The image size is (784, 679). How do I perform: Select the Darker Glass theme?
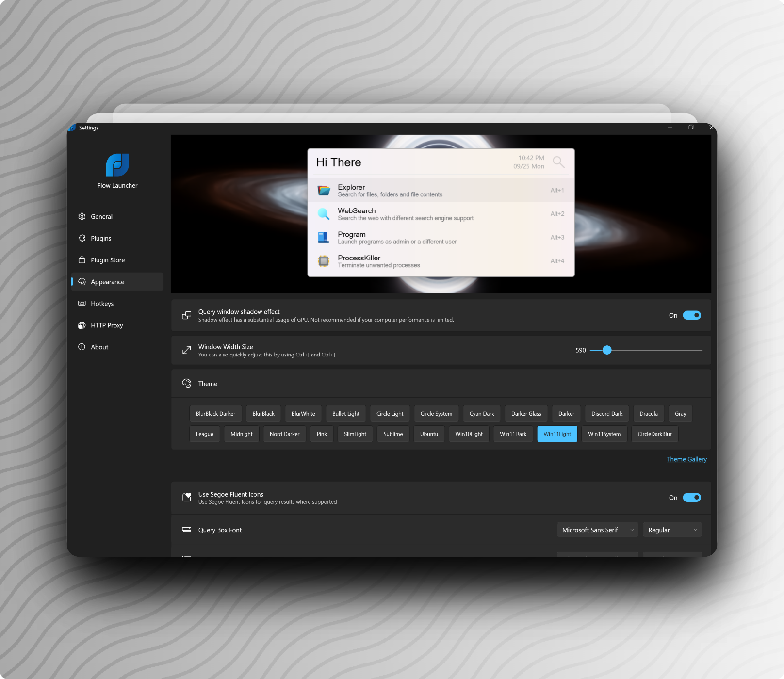(x=526, y=414)
